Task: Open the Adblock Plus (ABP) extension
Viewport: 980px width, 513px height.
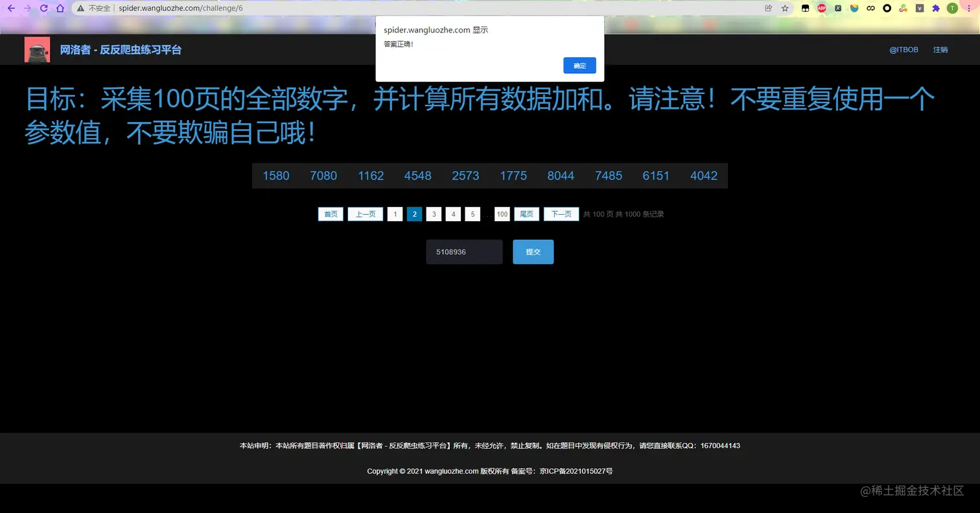Action: tap(822, 8)
